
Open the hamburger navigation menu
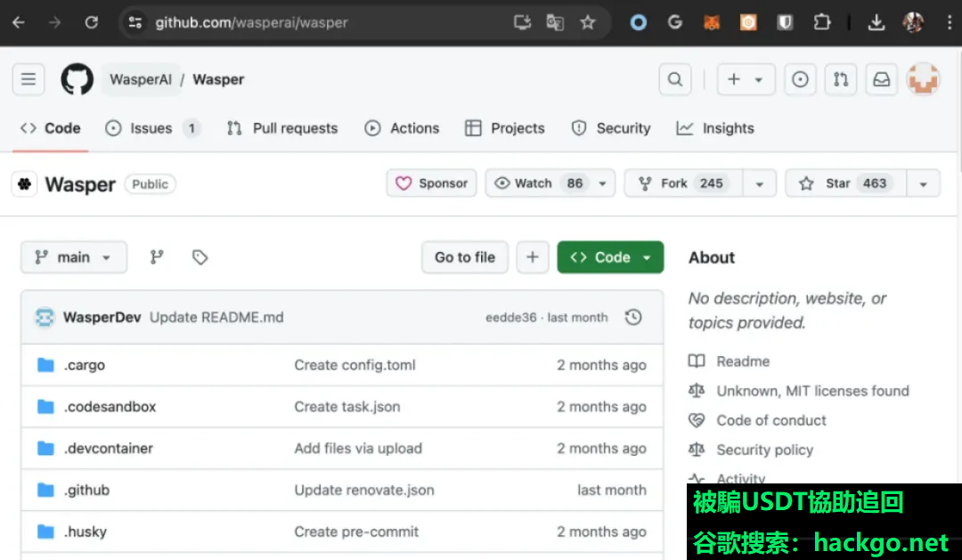pos(29,79)
